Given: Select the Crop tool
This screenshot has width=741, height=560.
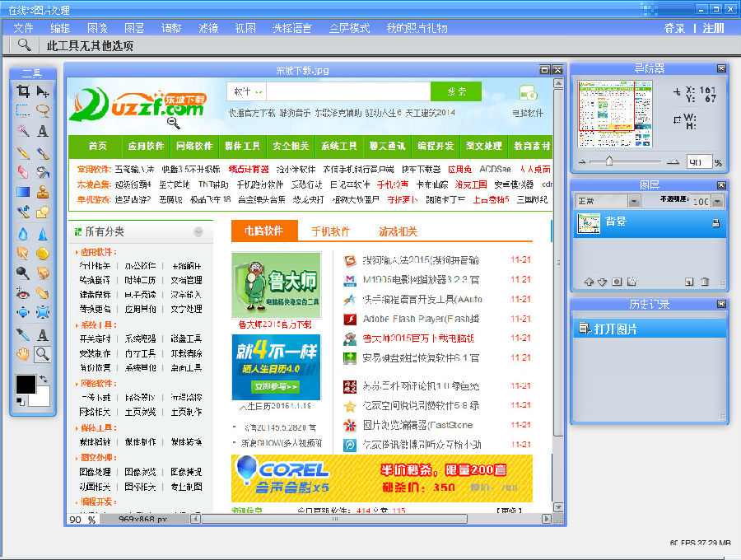Looking at the screenshot, I should click(x=23, y=91).
